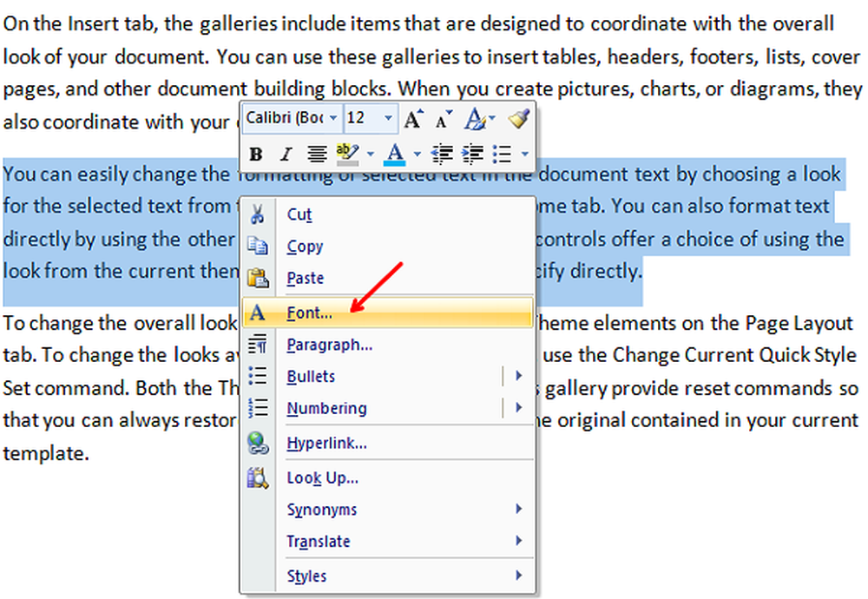
Task: Click the Quick Styles icon in mini toolbar
Action: pyautogui.click(x=476, y=118)
